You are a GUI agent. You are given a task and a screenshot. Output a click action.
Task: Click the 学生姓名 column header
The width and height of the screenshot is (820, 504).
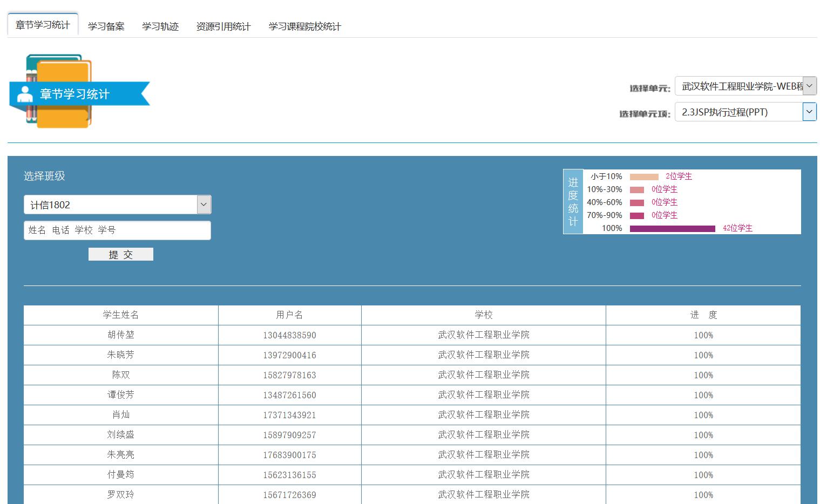tap(121, 315)
